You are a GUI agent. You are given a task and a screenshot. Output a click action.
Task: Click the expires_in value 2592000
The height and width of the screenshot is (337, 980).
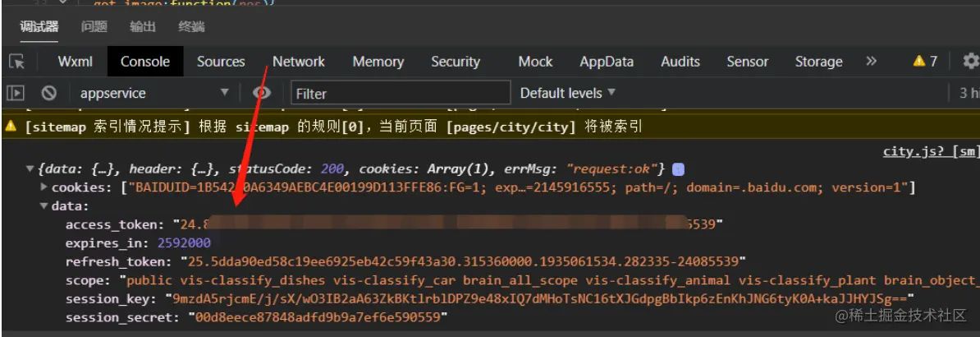184,243
